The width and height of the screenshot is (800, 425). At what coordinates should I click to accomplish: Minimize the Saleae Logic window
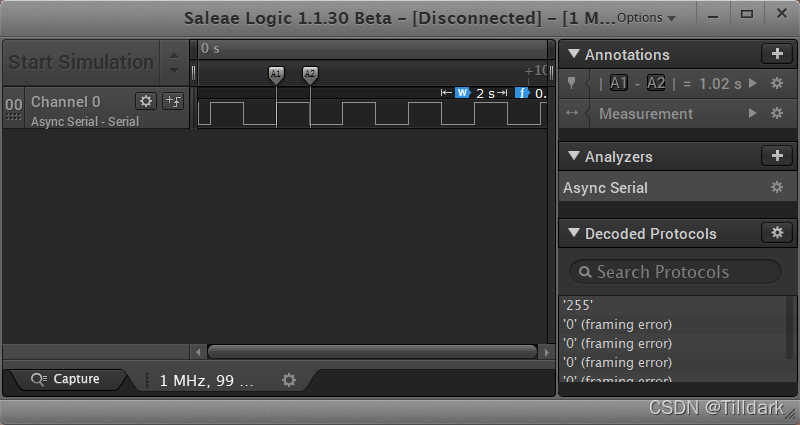[x=713, y=17]
